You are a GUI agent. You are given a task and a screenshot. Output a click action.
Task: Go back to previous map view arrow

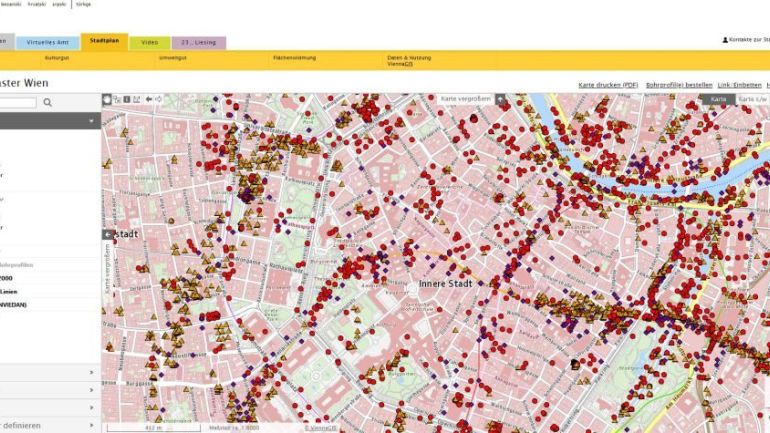[x=149, y=99]
